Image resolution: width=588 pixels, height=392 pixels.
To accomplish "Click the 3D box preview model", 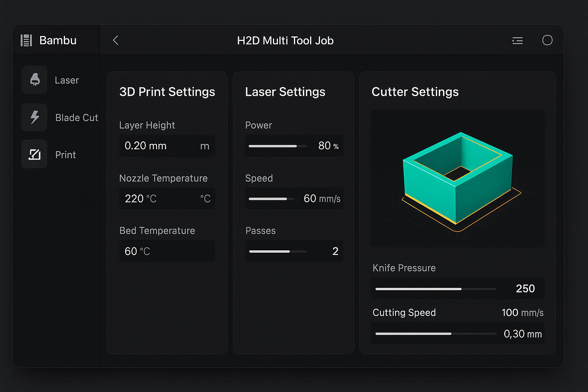I will click(x=458, y=178).
